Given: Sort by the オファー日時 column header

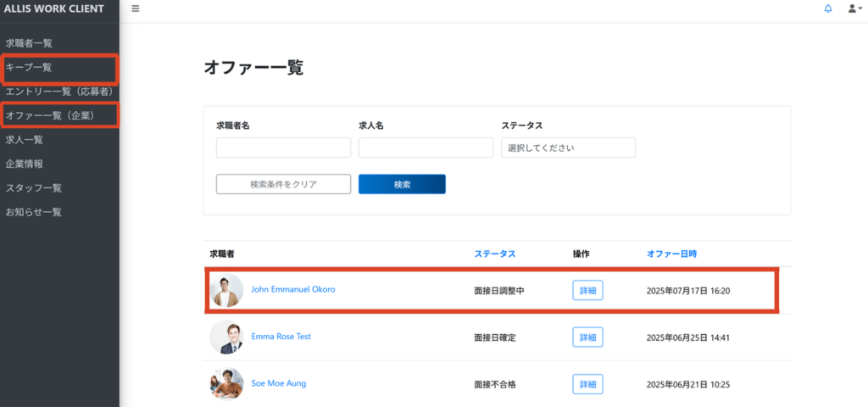Looking at the screenshot, I should click(x=671, y=254).
